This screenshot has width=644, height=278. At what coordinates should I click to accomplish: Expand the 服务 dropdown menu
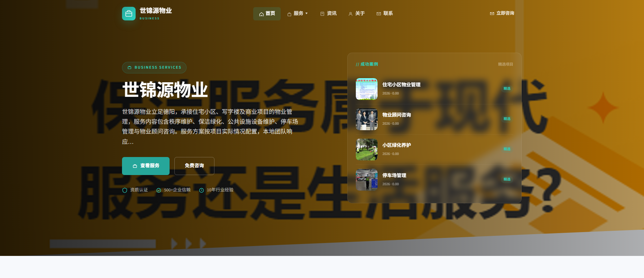[298, 14]
